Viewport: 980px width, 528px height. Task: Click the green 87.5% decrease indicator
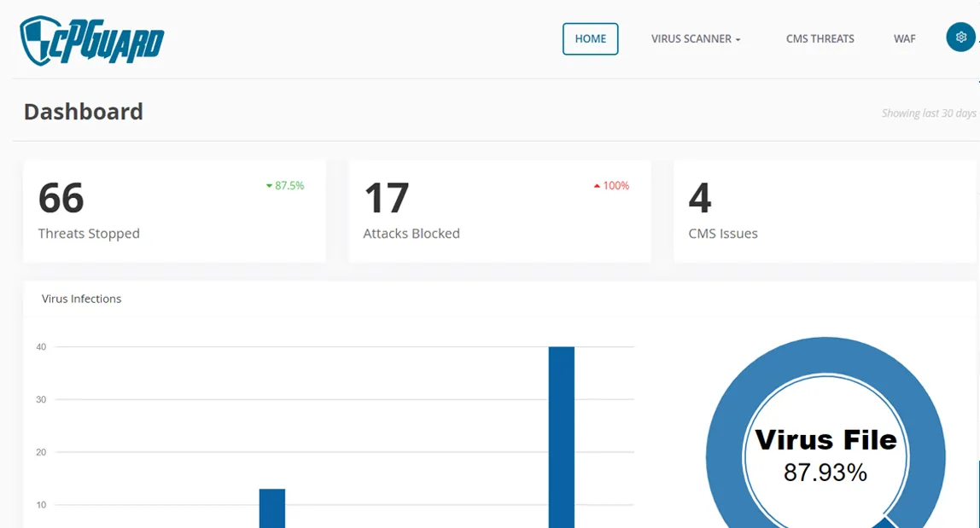[x=285, y=186]
